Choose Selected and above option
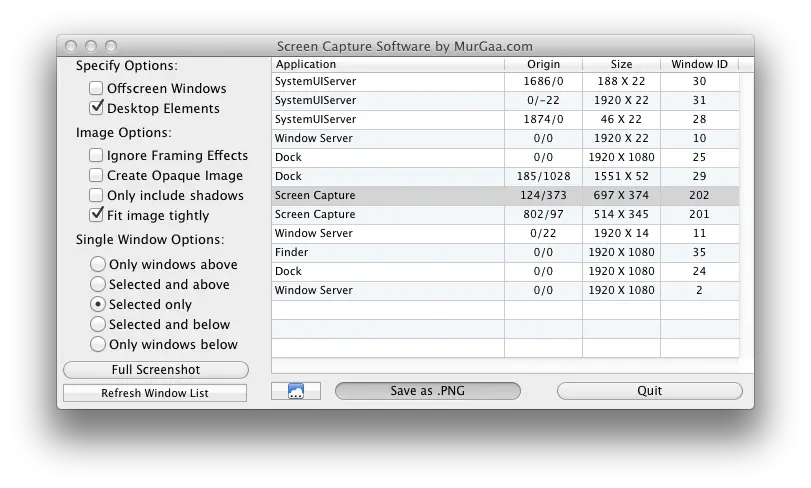Viewport: 811px width, 488px height. pyautogui.click(x=98, y=284)
